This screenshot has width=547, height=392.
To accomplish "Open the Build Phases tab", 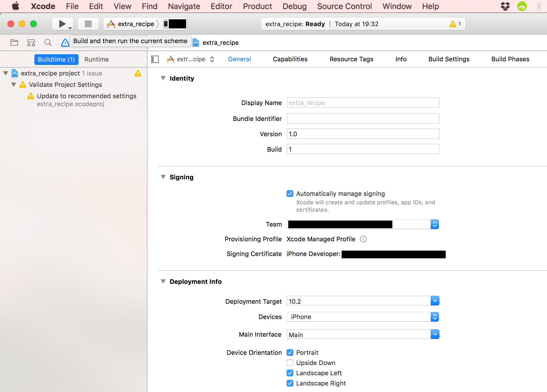I will tap(510, 59).
